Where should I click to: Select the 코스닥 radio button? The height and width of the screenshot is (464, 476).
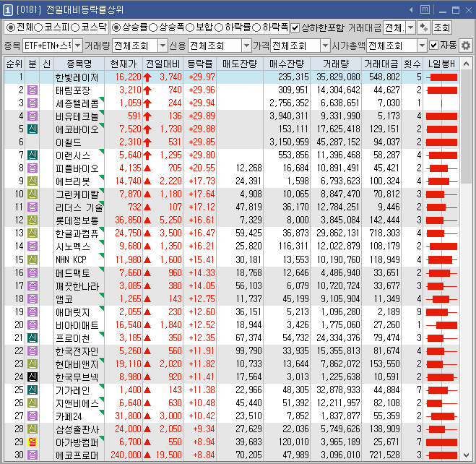tap(74, 27)
